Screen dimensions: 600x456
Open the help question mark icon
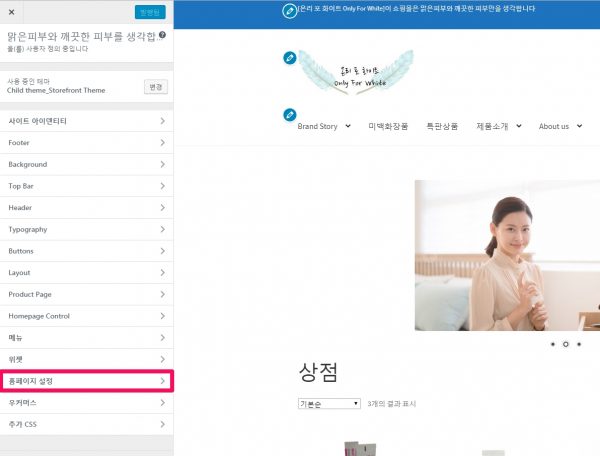tap(162, 35)
